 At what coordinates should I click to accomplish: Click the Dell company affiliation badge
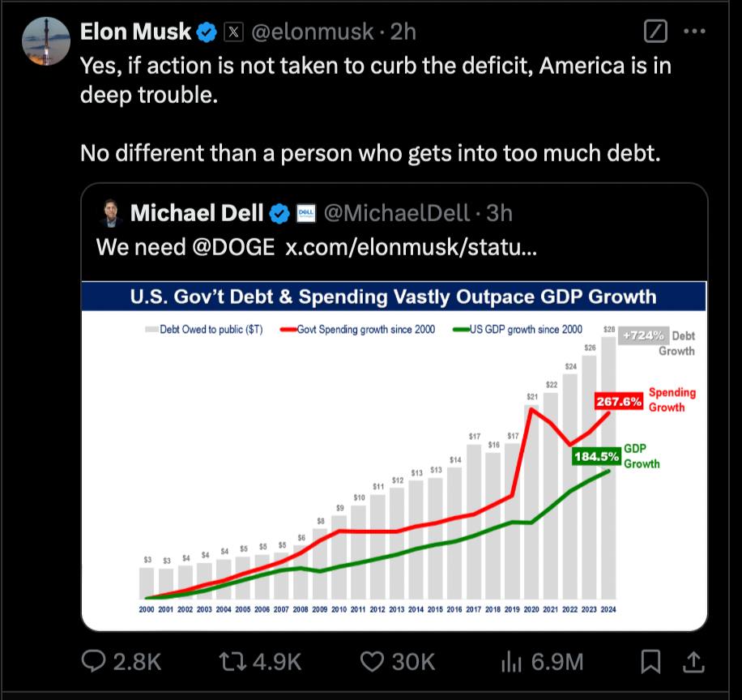305,213
